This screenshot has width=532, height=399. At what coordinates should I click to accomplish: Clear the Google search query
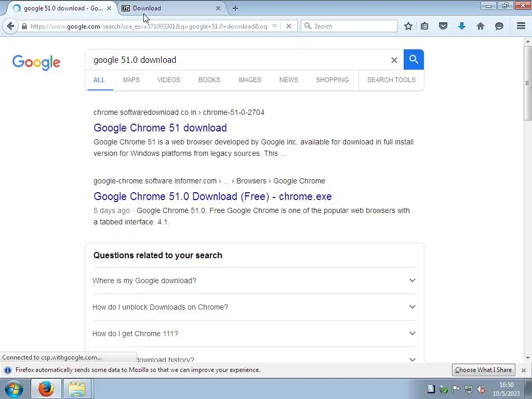(394, 60)
